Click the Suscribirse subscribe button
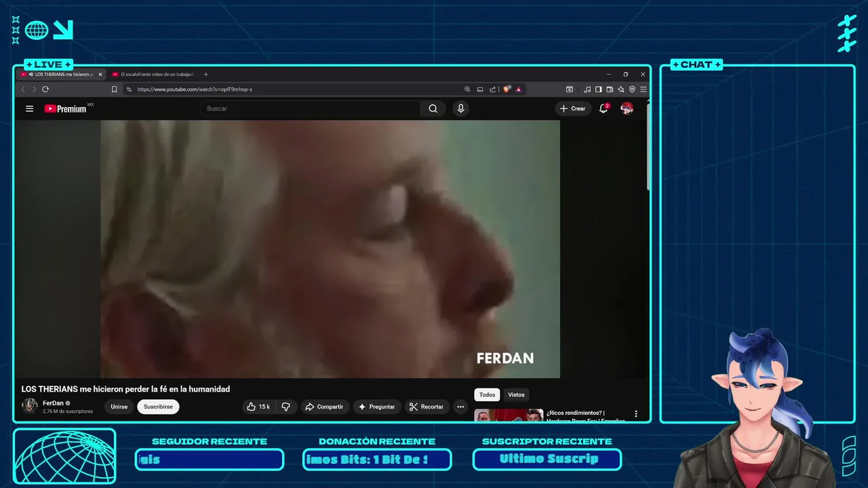The height and width of the screenshot is (488, 868). (x=158, y=407)
